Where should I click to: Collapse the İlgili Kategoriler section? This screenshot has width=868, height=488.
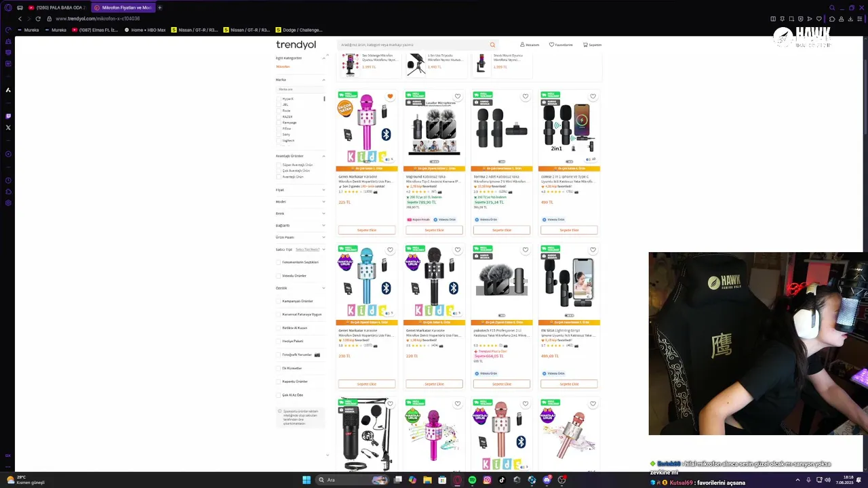pyautogui.click(x=323, y=58)
